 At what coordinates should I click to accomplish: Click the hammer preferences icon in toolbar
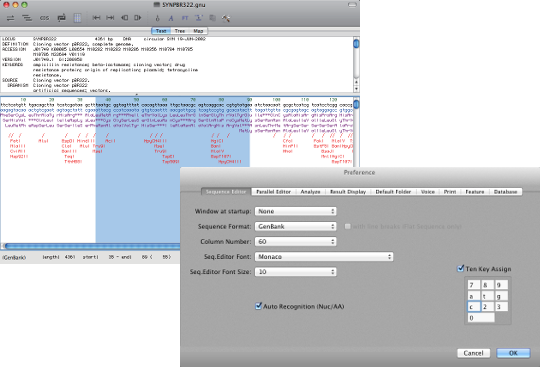click(226, 18)
